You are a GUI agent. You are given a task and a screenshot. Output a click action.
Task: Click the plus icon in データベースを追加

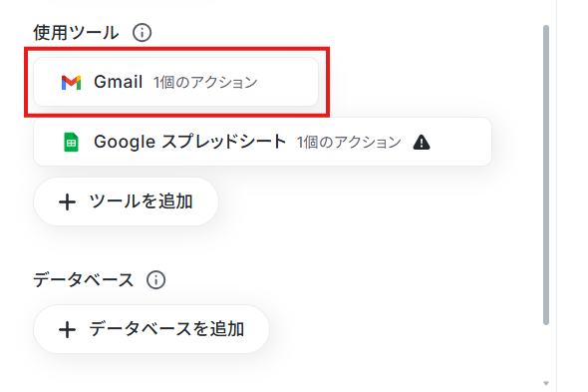[x=67, y=330]
